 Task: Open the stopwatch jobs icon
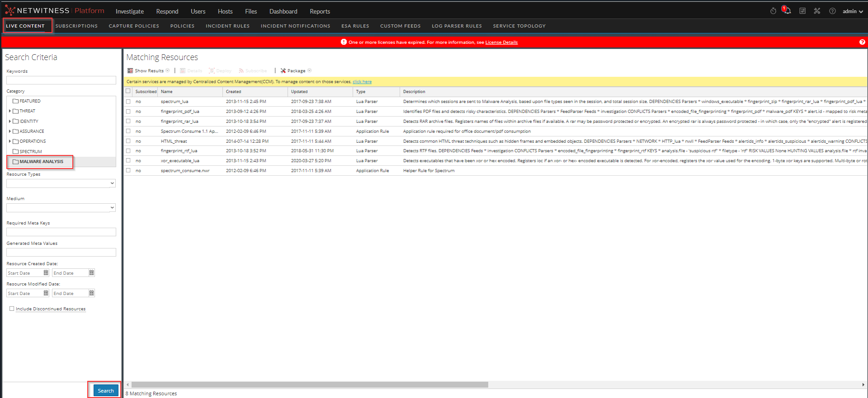(x=773, y=11)
